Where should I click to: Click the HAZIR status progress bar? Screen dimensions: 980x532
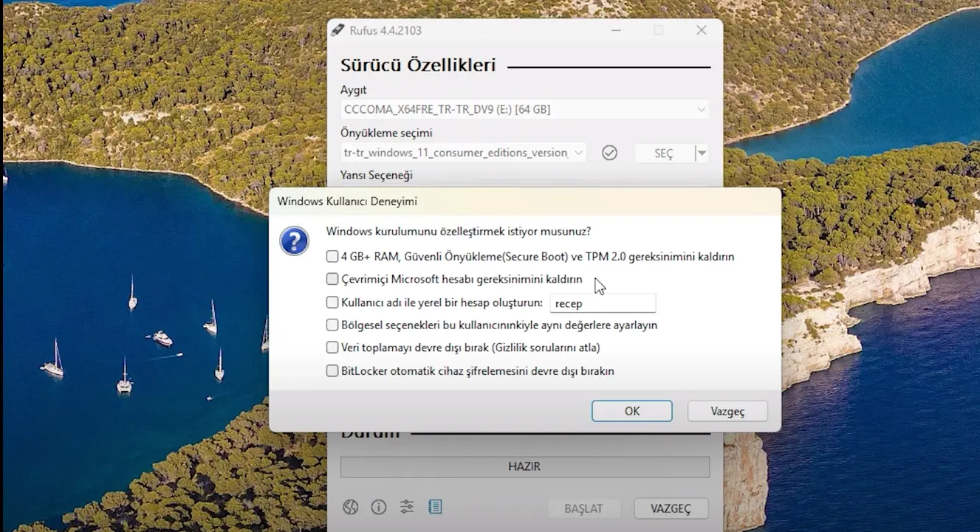(525, 467)
